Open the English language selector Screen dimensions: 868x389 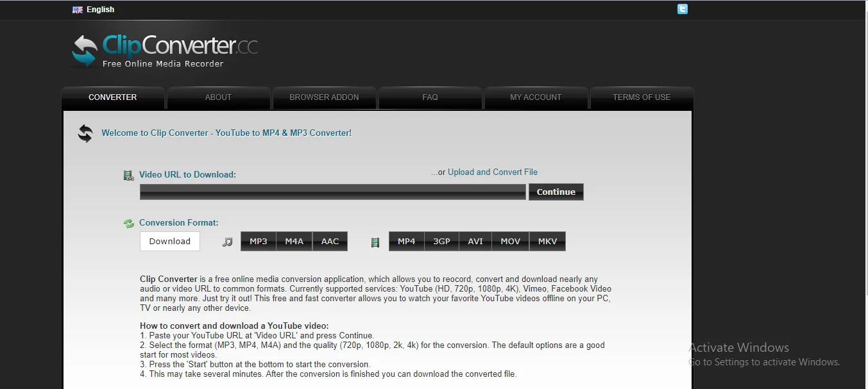[100, 10]
